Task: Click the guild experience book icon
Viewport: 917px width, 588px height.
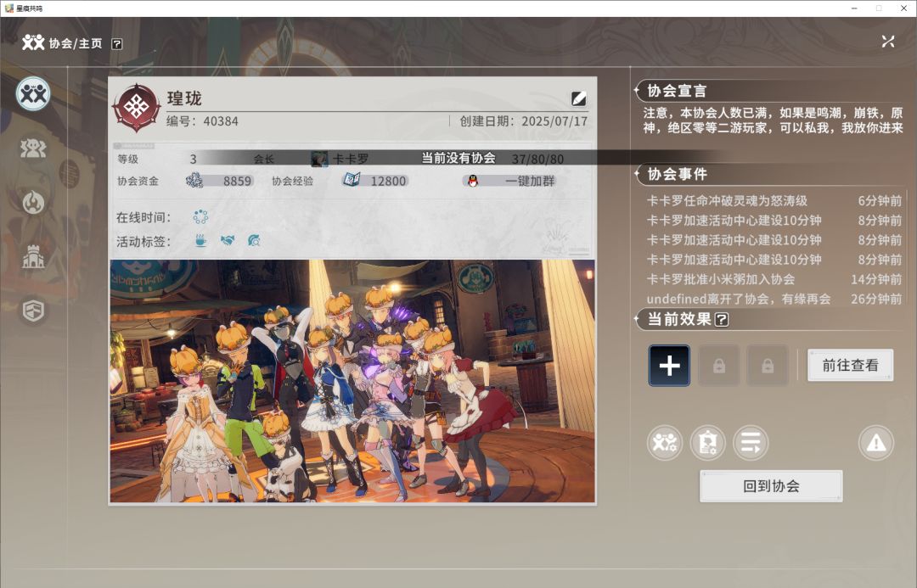Action: (x=352, y=180)
